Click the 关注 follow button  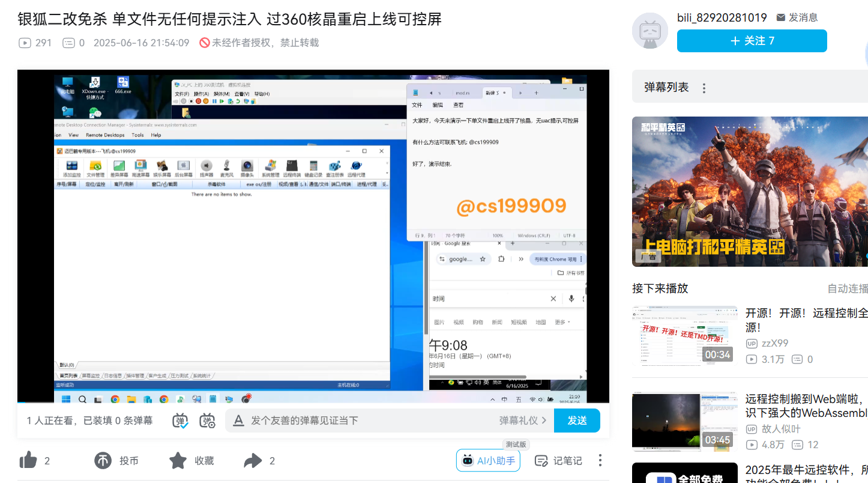click(752, 41)
